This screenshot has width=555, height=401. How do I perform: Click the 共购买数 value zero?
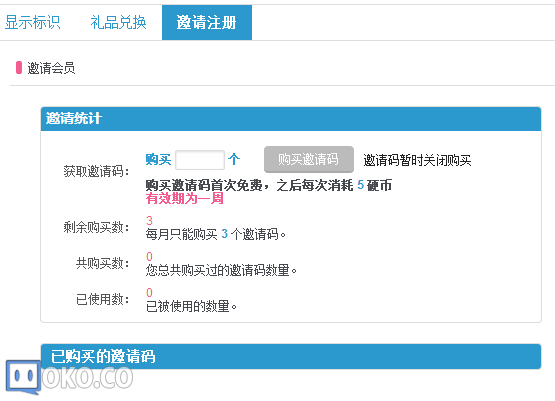pyautogui.click(x=149, y=256)
